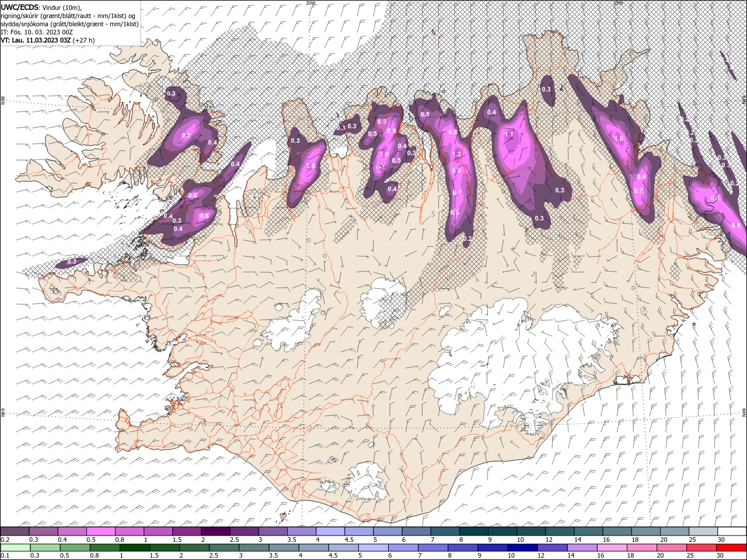Viewport: 747px width, 560px height.
Task: Pick the light lavender 4–4.5 snow scale swatch
Action: pyautogui.click(x=330, y=531)
